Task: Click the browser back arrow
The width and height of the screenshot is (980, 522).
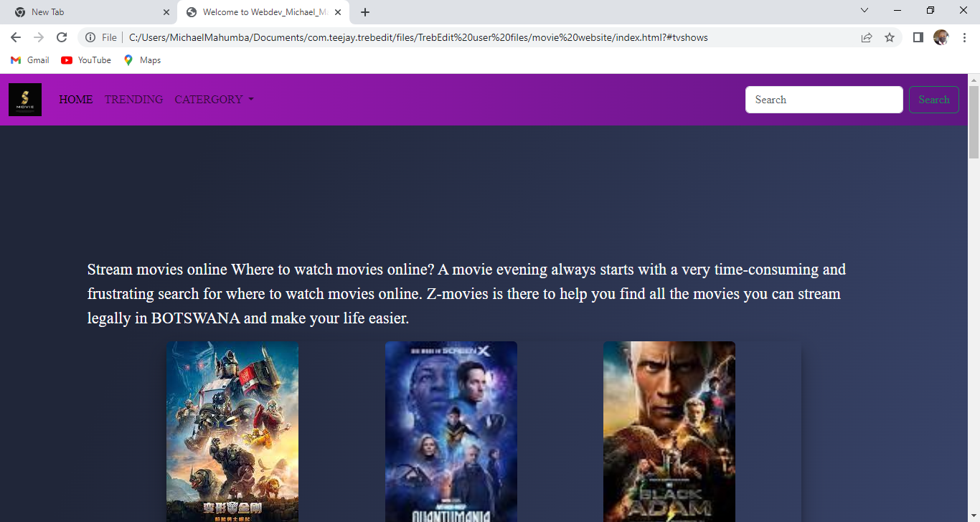Action: coord(16,37)
